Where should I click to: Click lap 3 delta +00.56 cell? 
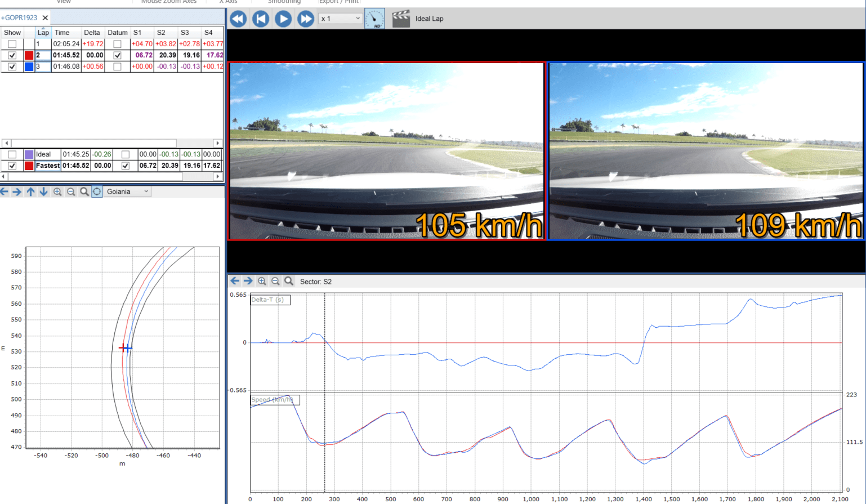(93, 66)
